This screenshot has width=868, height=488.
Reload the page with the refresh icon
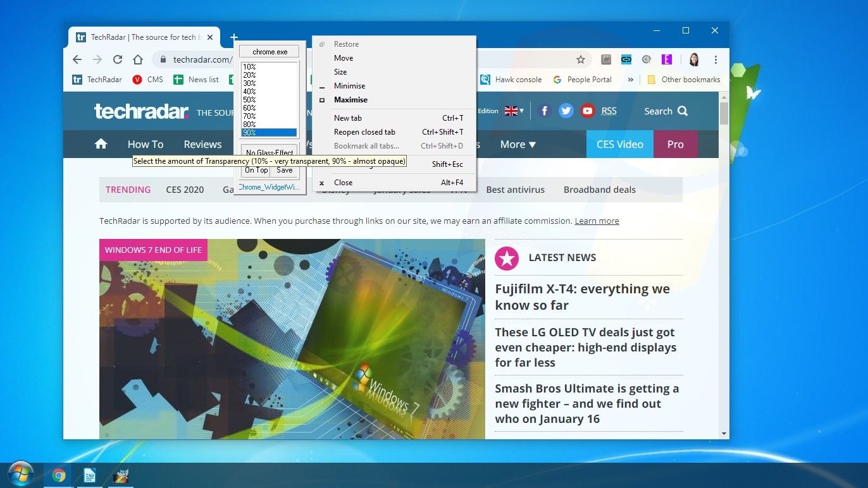118,59
